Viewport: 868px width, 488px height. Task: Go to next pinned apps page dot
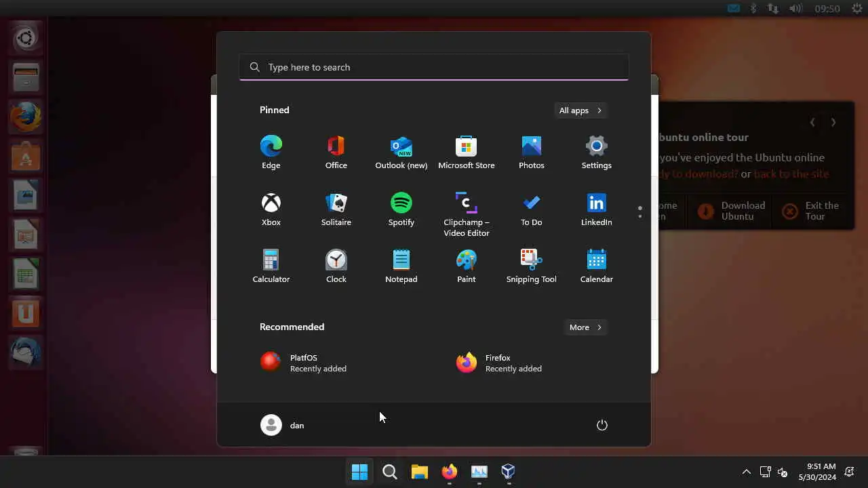639,216
